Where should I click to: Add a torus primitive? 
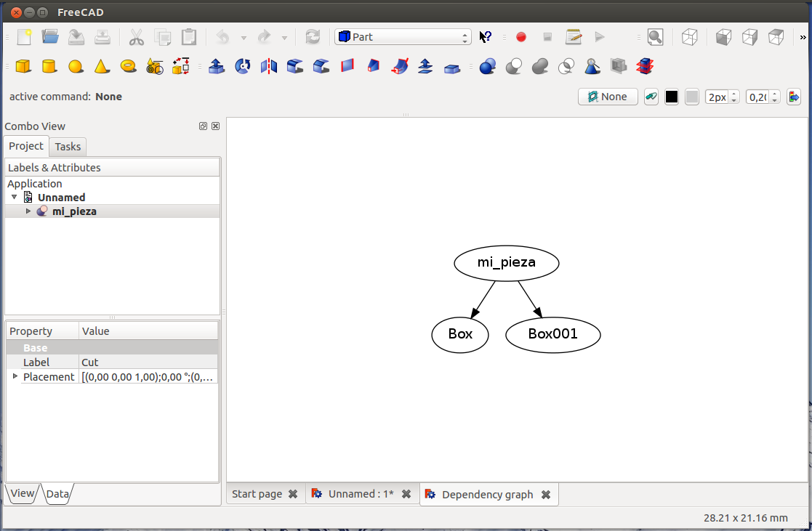tap(129, 67)
